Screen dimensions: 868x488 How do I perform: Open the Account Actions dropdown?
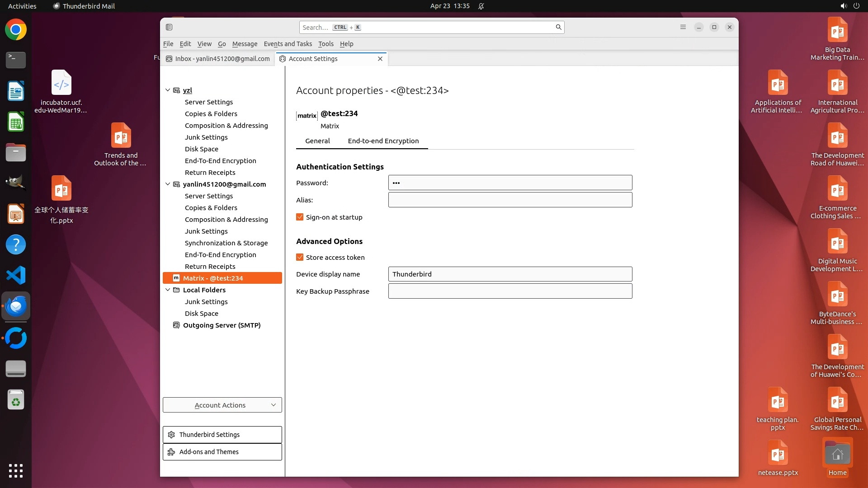(x=222, y=405)
